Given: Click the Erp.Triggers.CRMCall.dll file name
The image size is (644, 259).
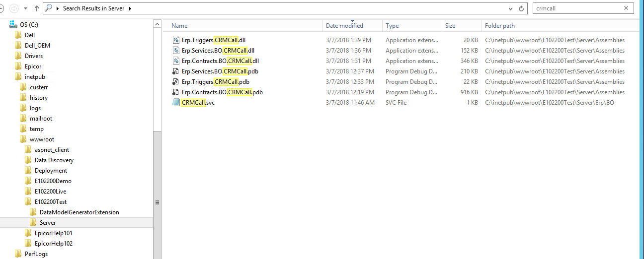Looking at the screenshot, I should [x=214, y=40].
